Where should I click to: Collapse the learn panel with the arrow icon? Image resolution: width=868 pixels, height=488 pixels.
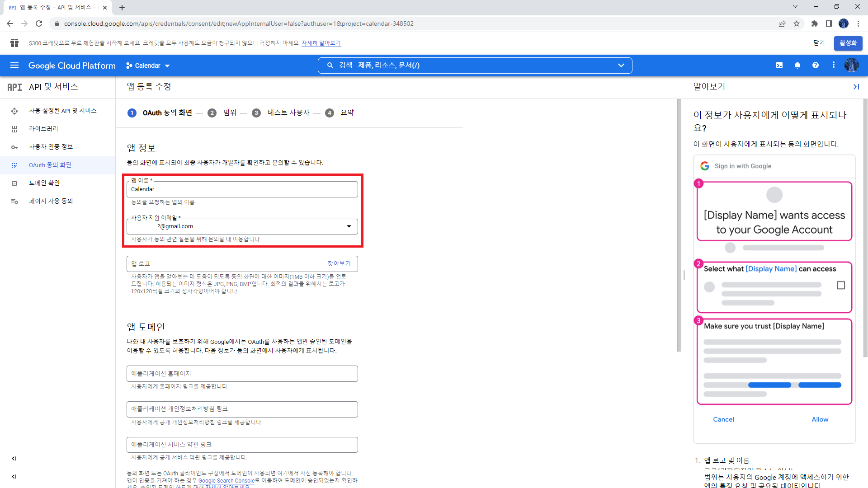tap(856, 87)
